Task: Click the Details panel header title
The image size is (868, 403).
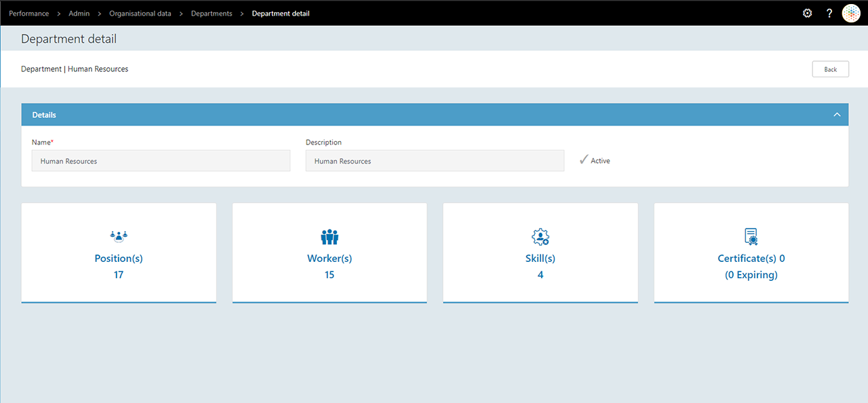Action: tap(44, 115)
